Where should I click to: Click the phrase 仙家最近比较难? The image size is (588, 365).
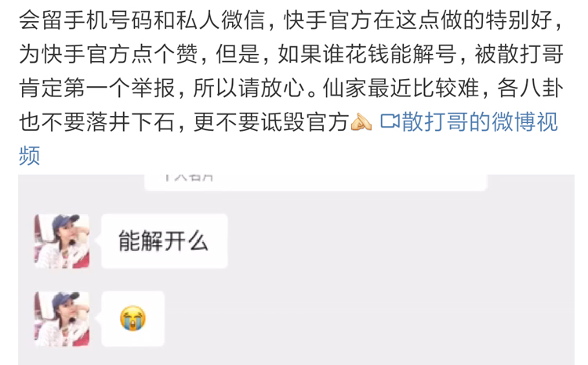[401, 88]
